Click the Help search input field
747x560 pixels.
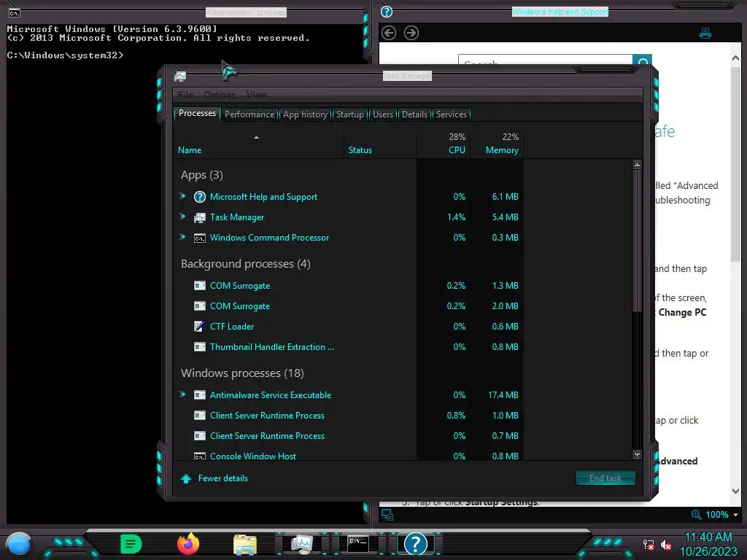coord(546,61)
